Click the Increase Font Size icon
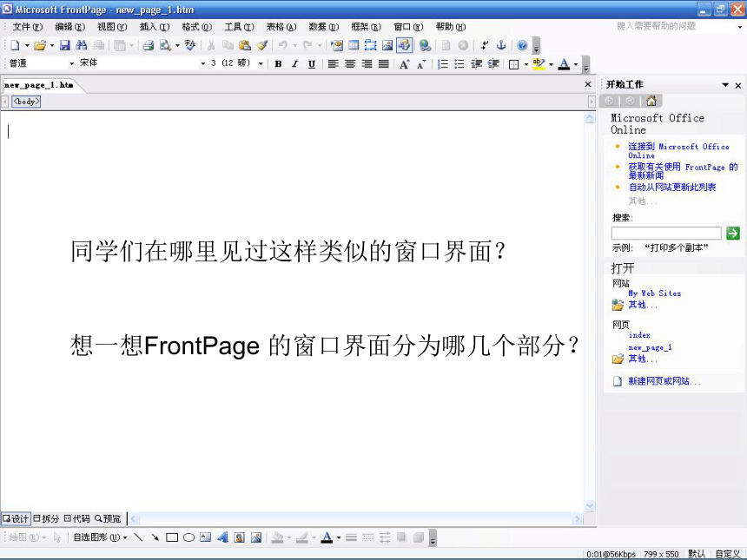Image resolution: width=747 pixels, height=560 pixels. (404, 63)
